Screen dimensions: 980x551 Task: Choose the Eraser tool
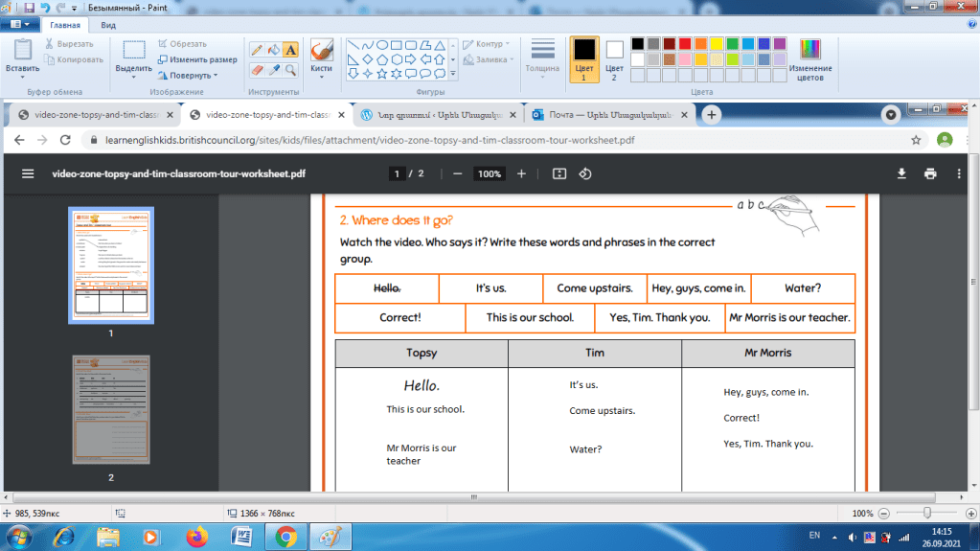(x=256, y=70)
